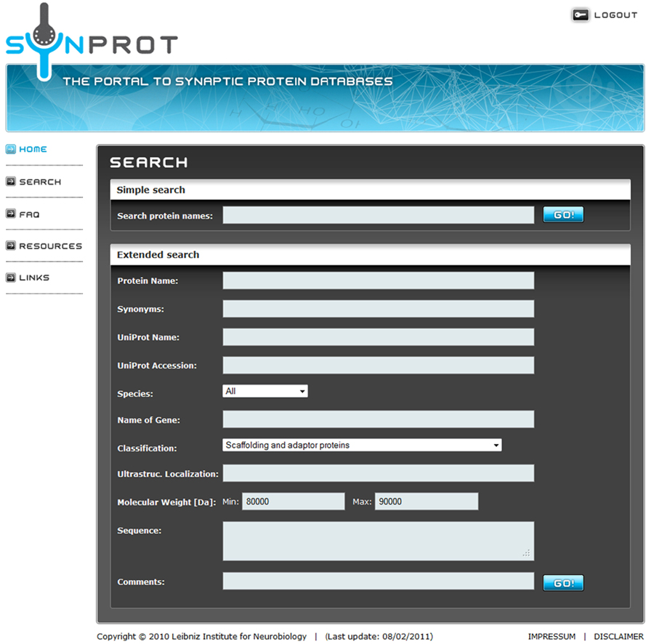This screenshot has height=644, width=654.
Task: Focus the Synonyms field
Action: [379, 309]
